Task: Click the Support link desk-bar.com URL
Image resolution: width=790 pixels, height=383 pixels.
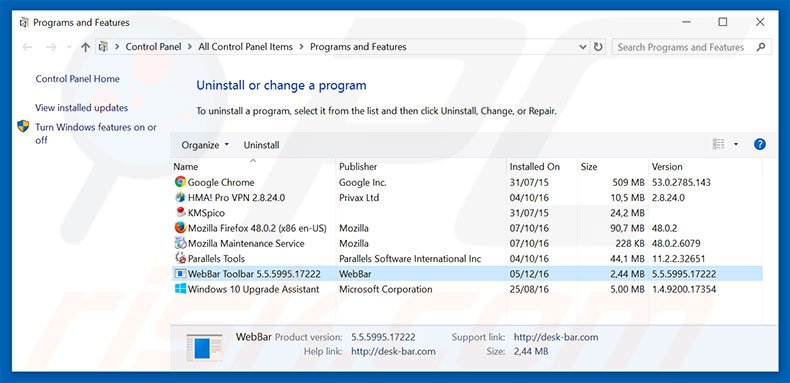Action: click(556, 337)
